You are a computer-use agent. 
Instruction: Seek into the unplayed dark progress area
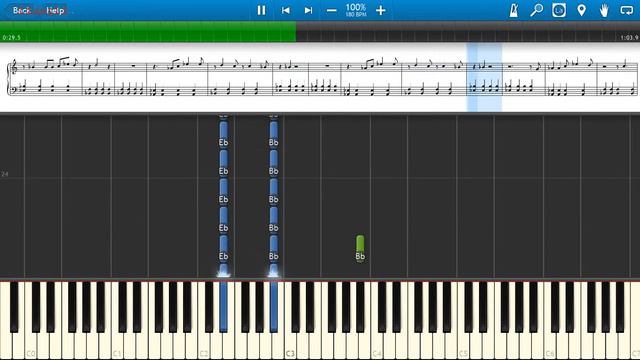468,31
